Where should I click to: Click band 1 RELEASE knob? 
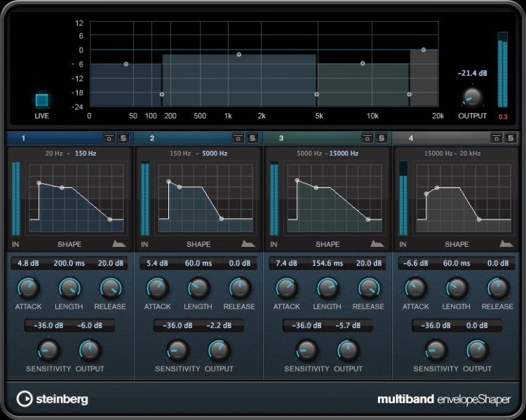click(x=111, y=288)
